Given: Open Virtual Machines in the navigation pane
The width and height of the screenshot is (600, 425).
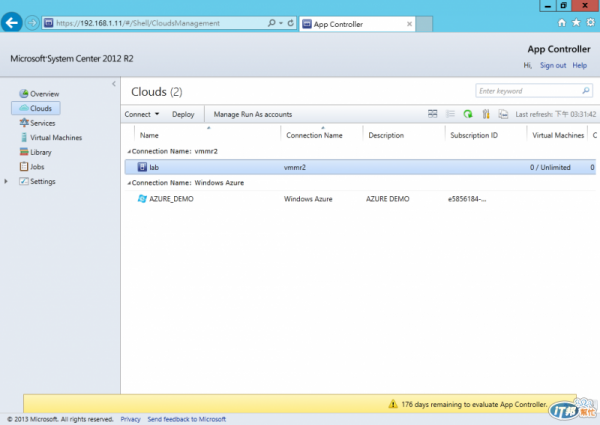Looking at the screenshot, I should click(x=51, y=137).
